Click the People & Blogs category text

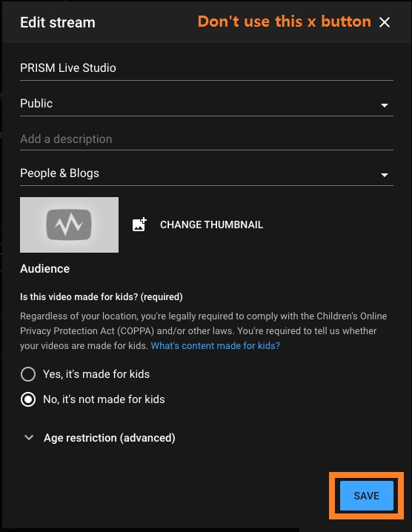pos(59,173)
